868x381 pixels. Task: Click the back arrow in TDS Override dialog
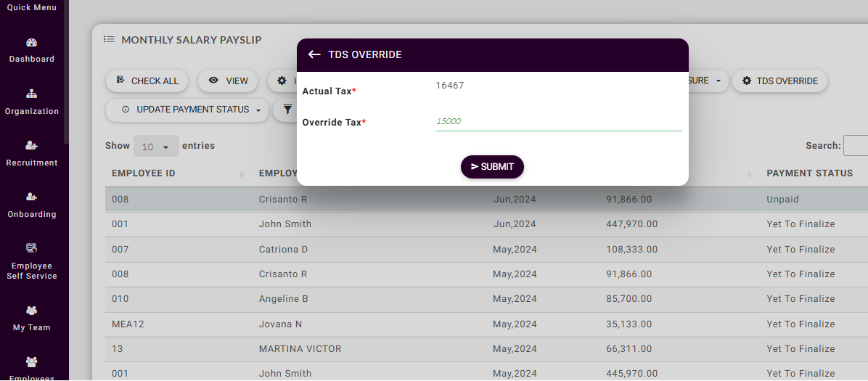(x=314, y=55)
